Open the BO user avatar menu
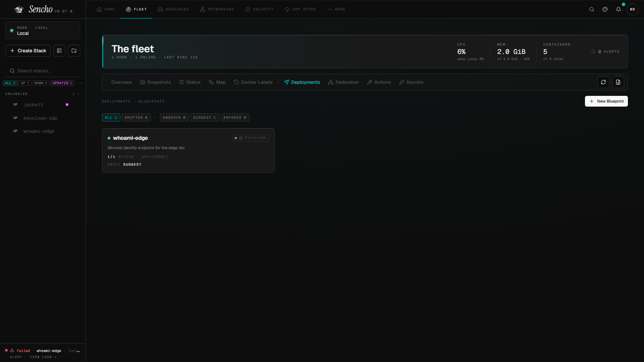 pyautogui.click(x=633, y=9)
